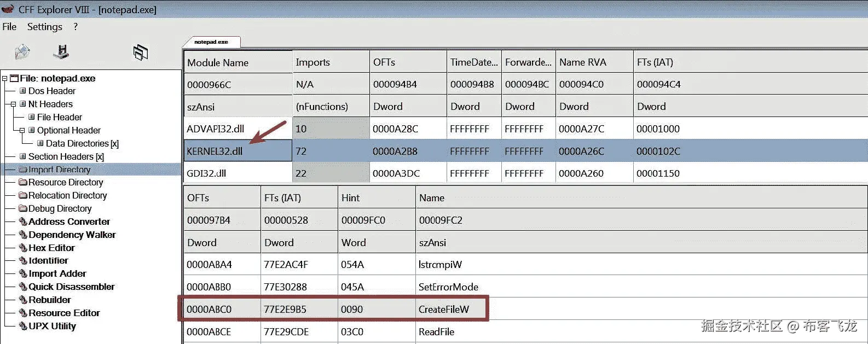This screenshot has width=868, height=344.
Task: Click the Hint column header
Action: 377,198
